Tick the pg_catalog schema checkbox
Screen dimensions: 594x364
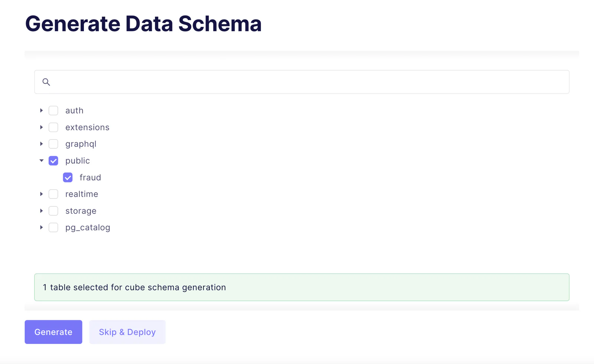pos(53,227)
